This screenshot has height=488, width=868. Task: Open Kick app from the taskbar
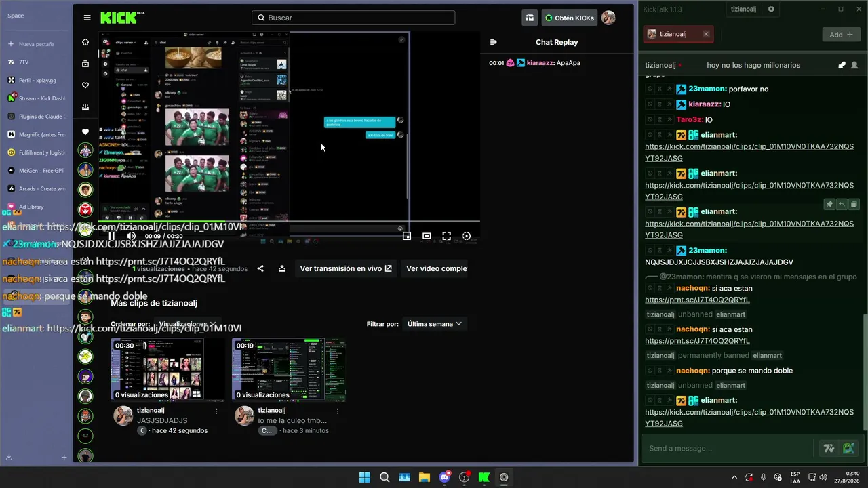coord(484,477)
